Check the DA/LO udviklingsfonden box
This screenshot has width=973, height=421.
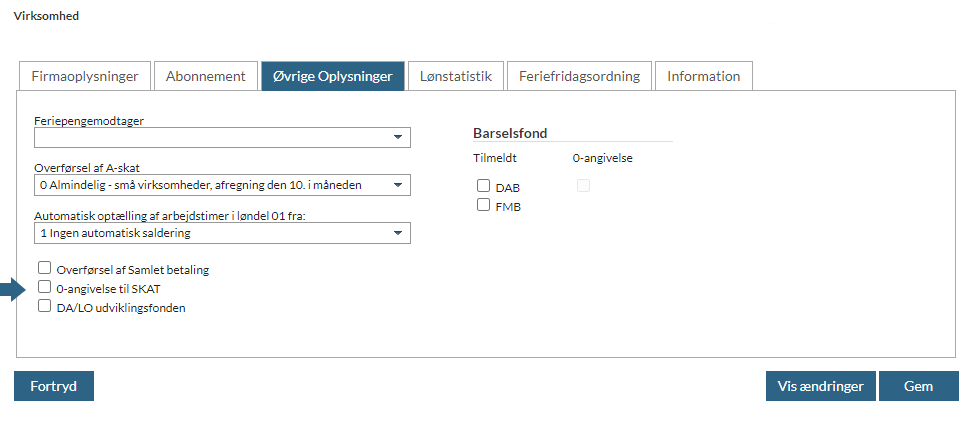pos(44,307)
